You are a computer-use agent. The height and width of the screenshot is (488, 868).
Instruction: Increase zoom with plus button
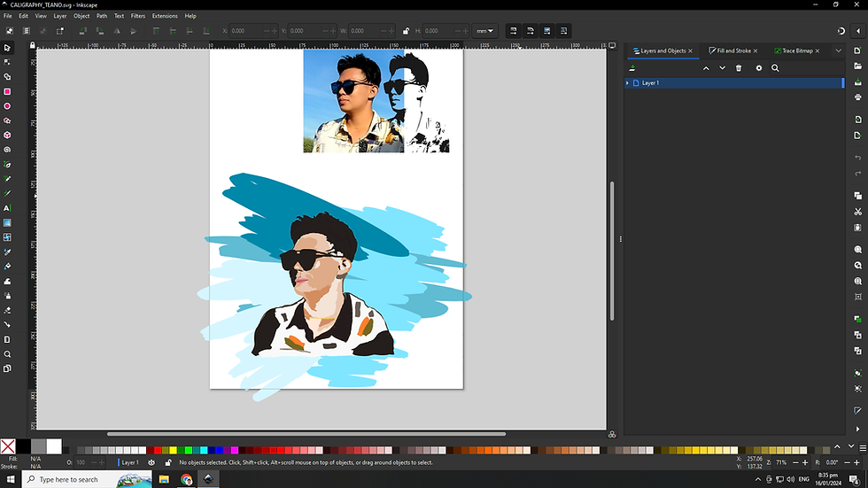coord(805,462)
